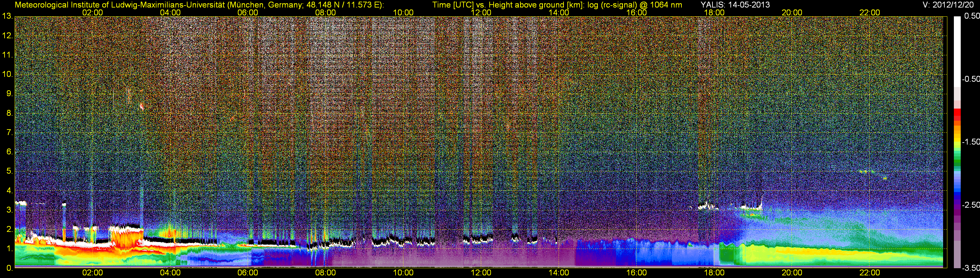Click the "-1.50" color scale value

[x=971, y=142]
